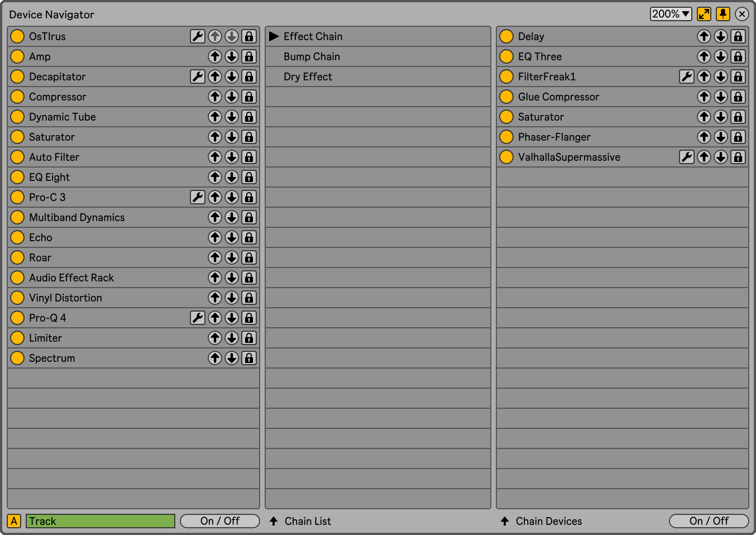Open ValhallaSupermassive editor with wrench icon
The width and height of the screenshot is (756, 535).
pyautogui.click(x=687, y=157)
